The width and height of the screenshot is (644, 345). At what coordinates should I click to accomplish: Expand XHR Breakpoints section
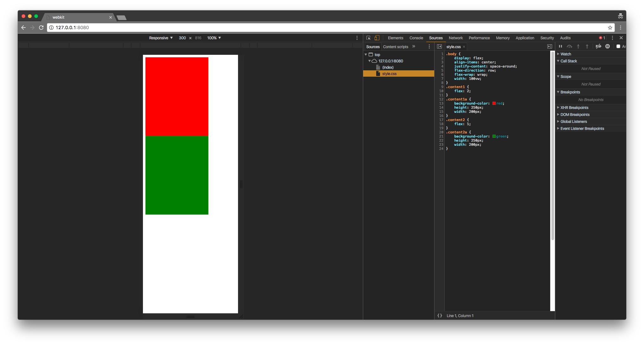[574, 108]
